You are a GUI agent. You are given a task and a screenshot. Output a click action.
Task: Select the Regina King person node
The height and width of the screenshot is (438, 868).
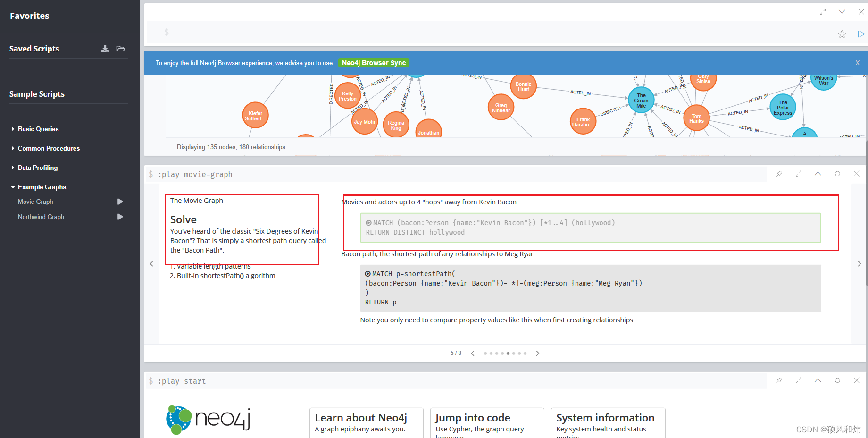click(396, 125)
